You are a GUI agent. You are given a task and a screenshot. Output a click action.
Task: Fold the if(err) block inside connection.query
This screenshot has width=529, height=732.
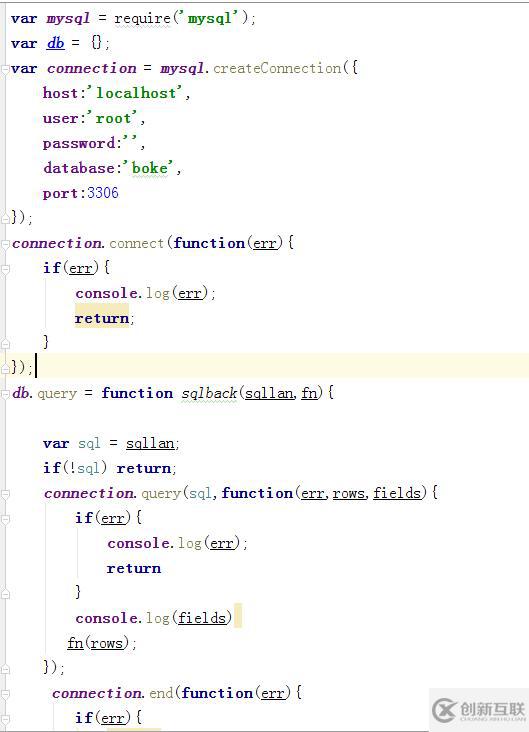(5, 519)
